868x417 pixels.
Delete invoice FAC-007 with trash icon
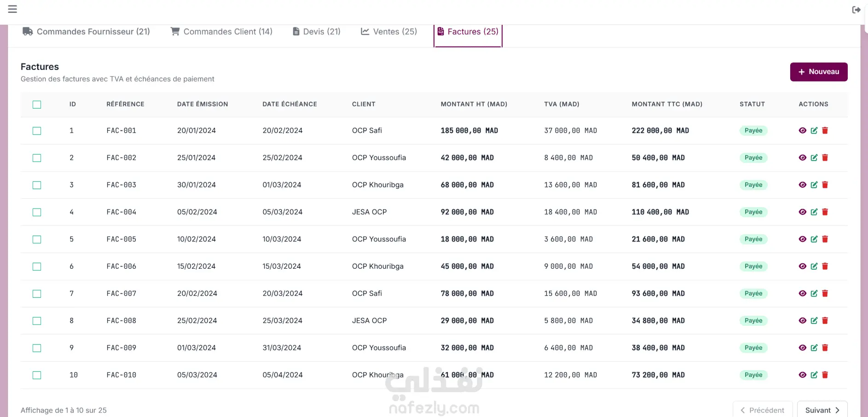point(825,294)
